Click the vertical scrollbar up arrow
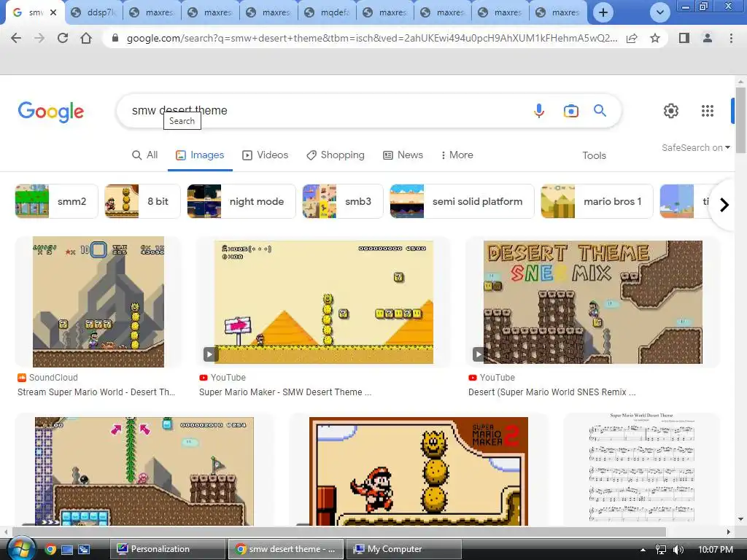Viewport: 747px width, 560px height. click(740, 82)
